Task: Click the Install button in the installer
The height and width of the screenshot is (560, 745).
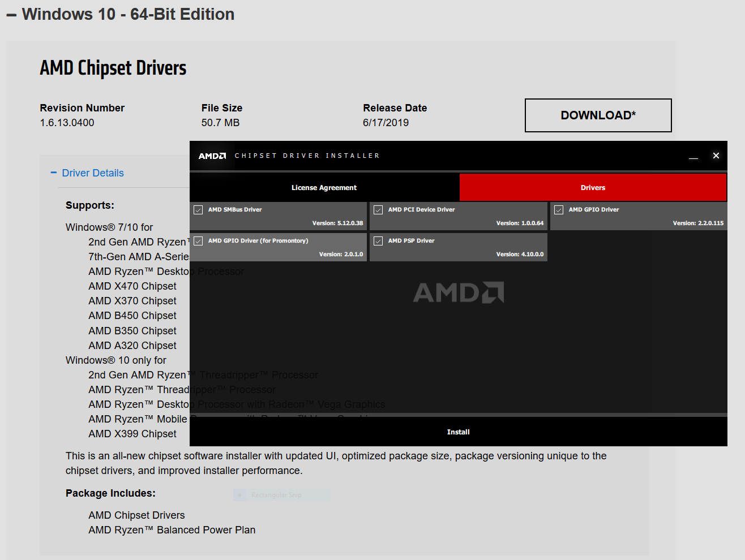Action: pos(458,432)
